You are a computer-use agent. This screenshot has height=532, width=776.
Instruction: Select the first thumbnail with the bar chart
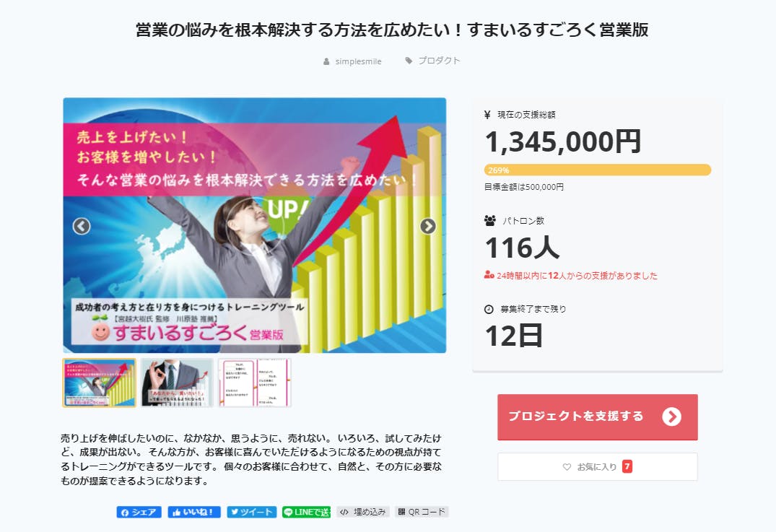(99, 383)
